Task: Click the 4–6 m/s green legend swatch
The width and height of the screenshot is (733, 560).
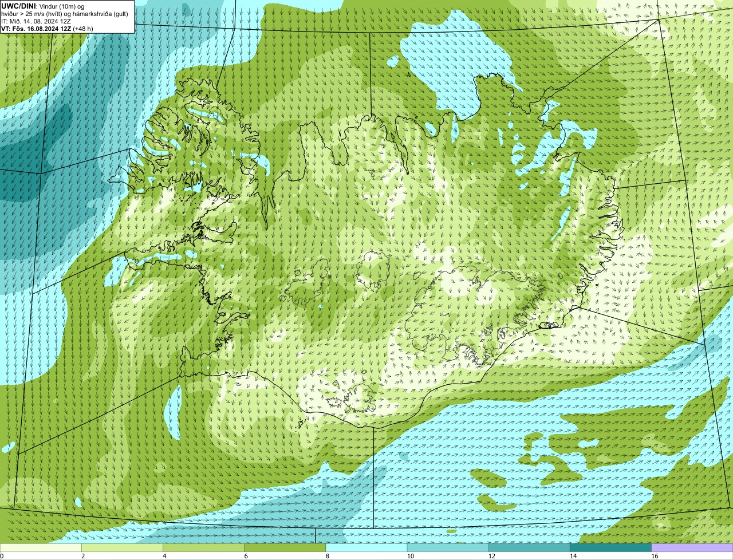Action: pos(203,548)
